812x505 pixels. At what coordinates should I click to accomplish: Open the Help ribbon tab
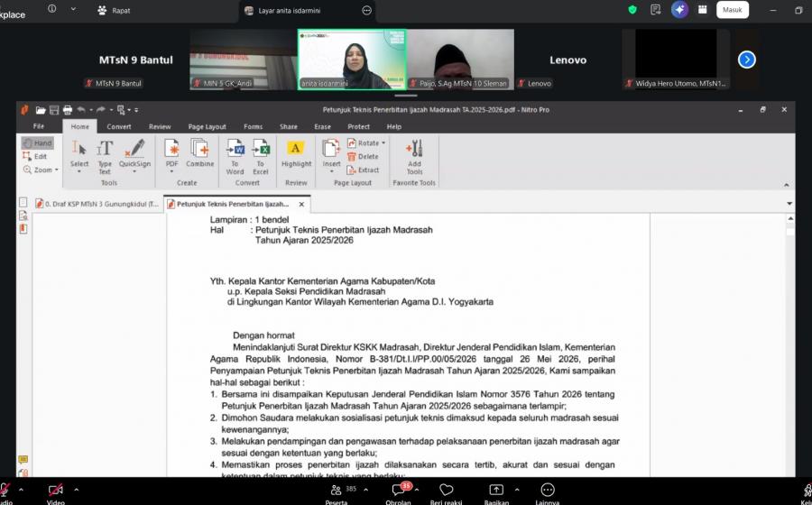[x=393, y=126]
